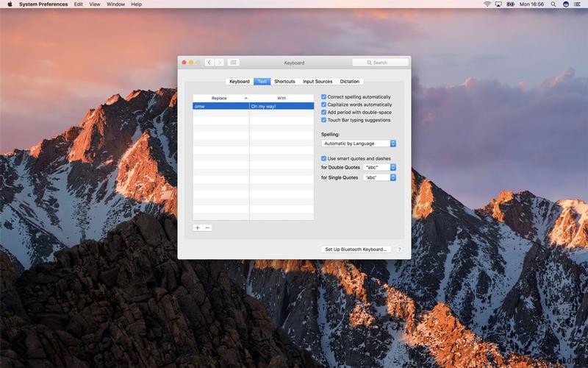Toggle Touch Bar typing suggestions
This screenshot has width=588, height=368.
pos(324,120)
